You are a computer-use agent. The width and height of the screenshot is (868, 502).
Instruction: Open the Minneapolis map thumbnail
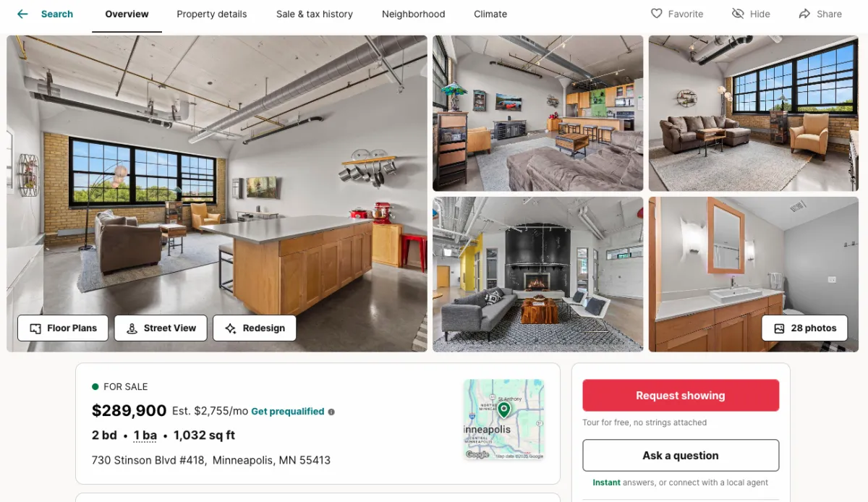point(504,420)
